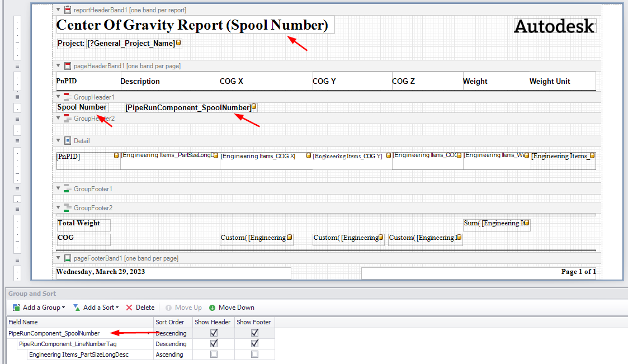The width and height of the screenshot is (628, 364).
Task: Click the reportHeaderBand1 band icon
Action: tap(67, 9)
